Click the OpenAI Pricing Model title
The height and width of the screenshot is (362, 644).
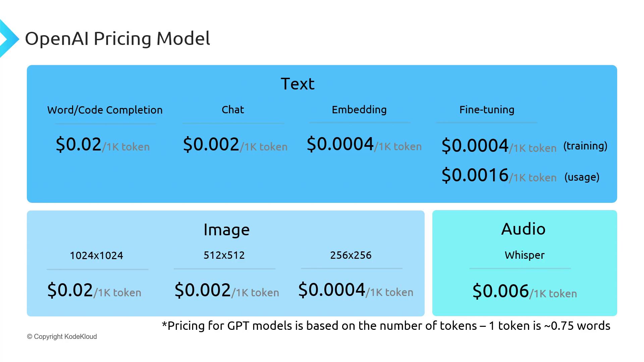[117, 39]
